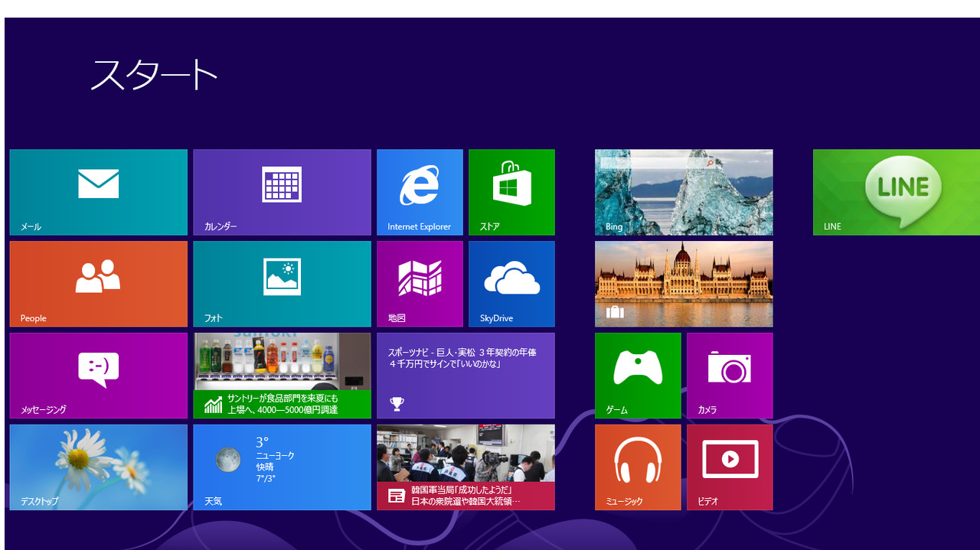Open the People tile
Image resolution: width=980 pixels, height=550 pixels.
tap(98, 284)
